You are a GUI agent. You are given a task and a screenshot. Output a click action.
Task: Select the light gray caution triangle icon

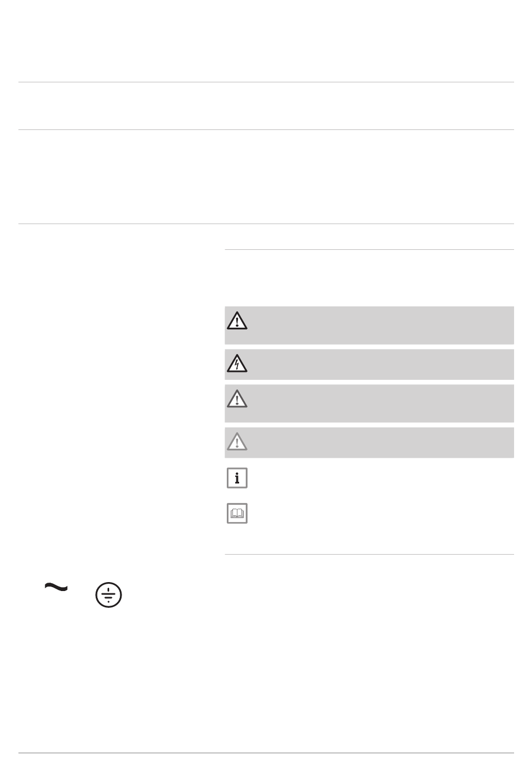click(x=237, y=442)
